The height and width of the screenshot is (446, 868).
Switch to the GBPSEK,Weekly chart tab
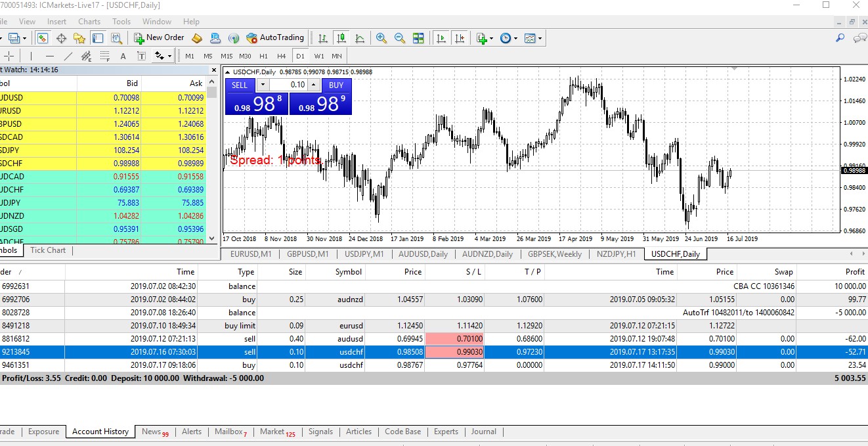555,254
